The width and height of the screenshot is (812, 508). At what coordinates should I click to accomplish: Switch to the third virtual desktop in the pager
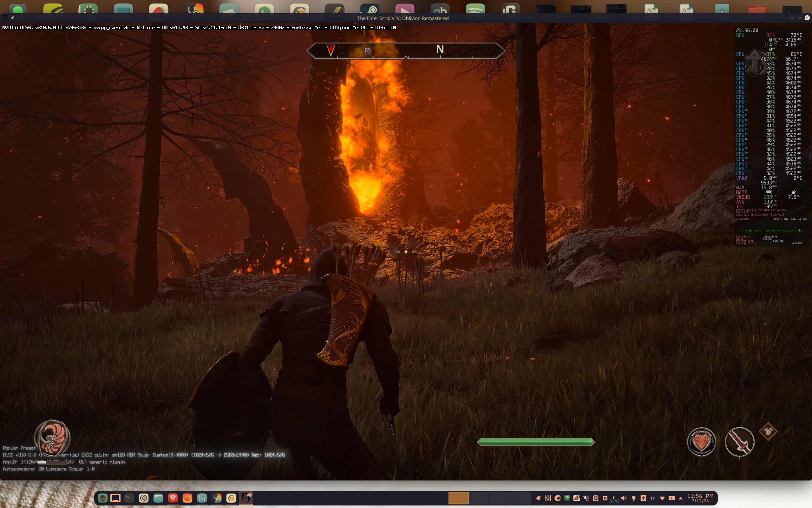click(x=500, y=498)
